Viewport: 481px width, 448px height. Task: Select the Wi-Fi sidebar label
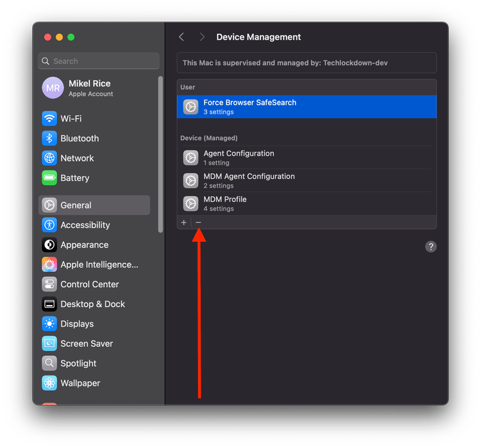(71, 119)
